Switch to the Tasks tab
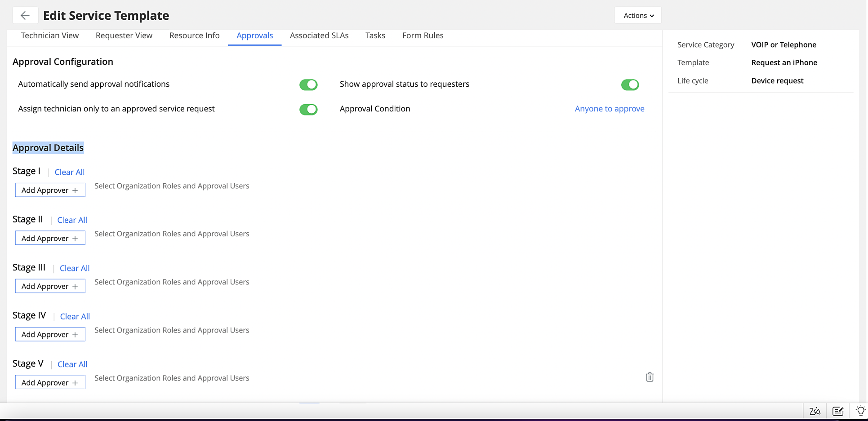Image resolution: width=868 pixels, height=421 pixels. tap(375, 35)
